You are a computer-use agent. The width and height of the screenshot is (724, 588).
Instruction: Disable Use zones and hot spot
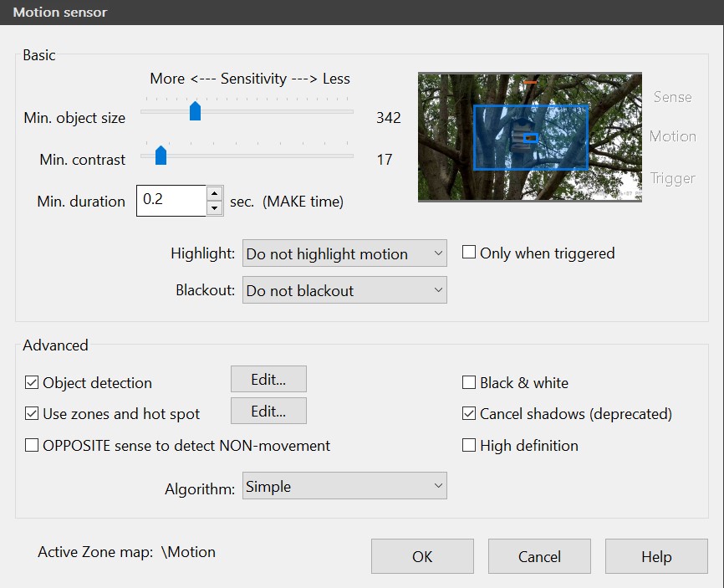point(33,414)
